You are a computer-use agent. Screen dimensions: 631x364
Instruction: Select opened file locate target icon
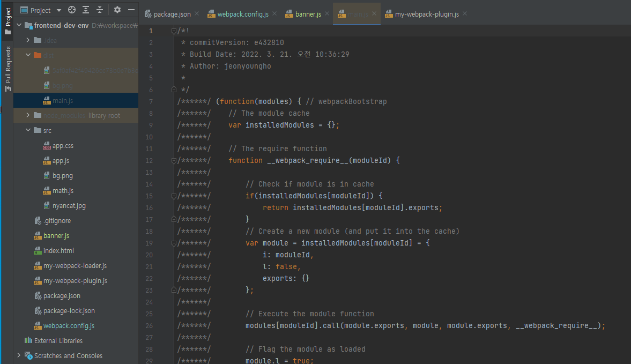pos(72,10)
